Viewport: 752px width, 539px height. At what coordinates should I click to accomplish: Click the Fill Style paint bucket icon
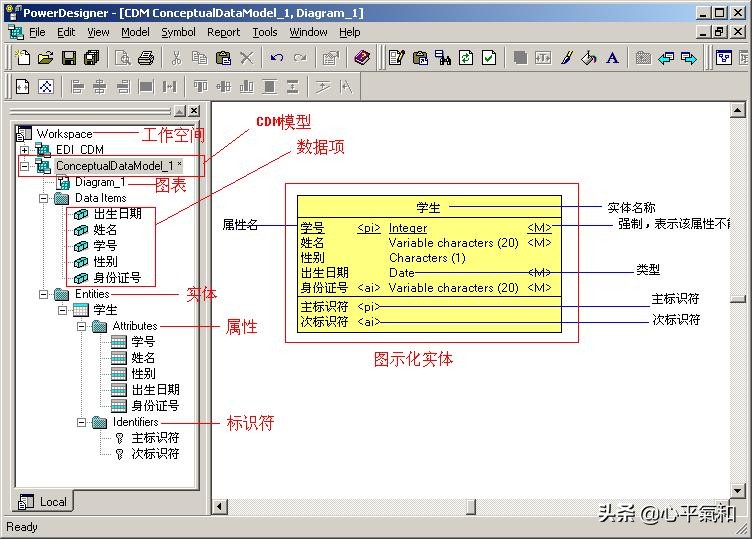pyautogui.click(x=589, y=58)
